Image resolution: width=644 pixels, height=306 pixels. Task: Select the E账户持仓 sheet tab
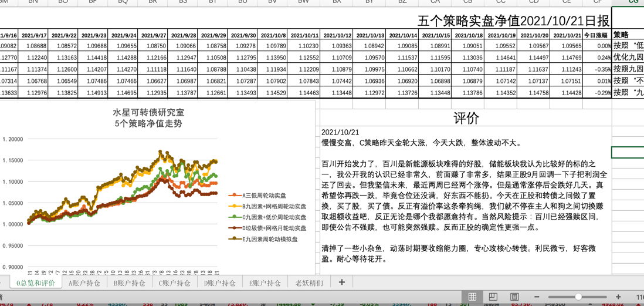[265, 283]
